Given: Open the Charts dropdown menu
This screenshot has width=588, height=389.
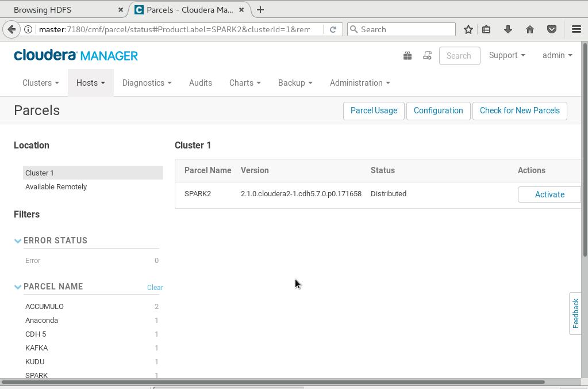Looking at the screenshot, I should pos(245,83).
